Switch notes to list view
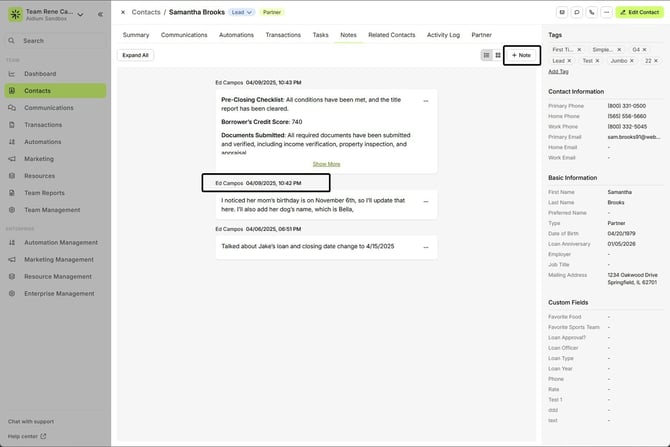The width and height of the screenshot is (670, 447). point(486,55)
